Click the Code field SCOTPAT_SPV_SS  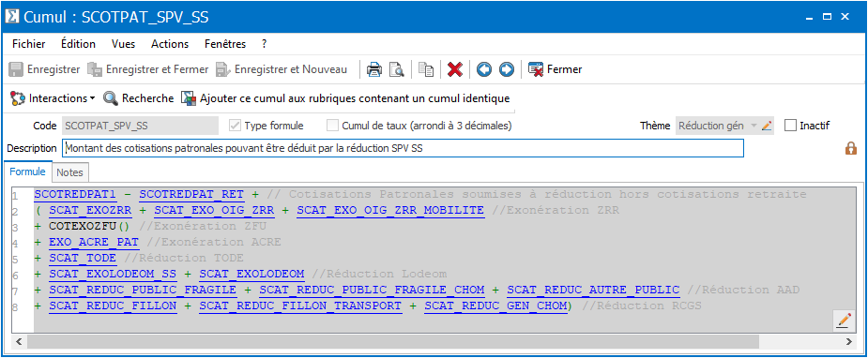point(140,126)
